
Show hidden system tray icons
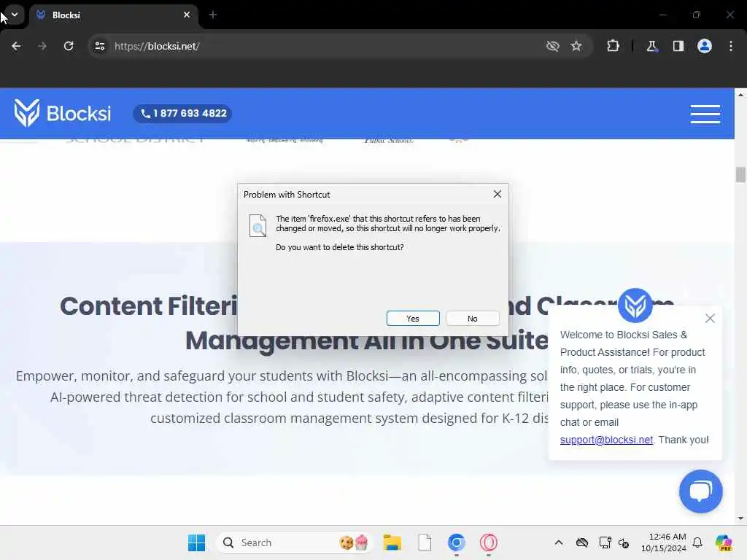coord(559,542)
